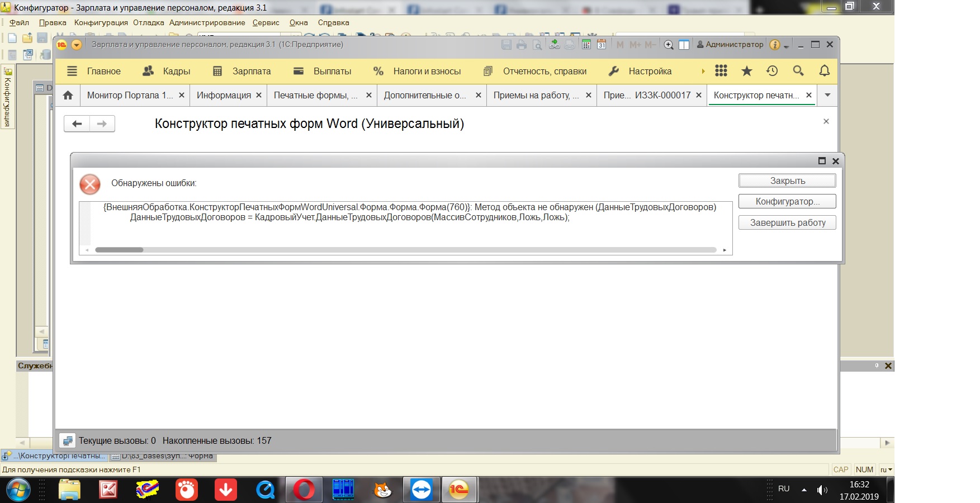980x503 pixels.
Task: Open TeamViewer from taskbar
Action: pos(422,490)
